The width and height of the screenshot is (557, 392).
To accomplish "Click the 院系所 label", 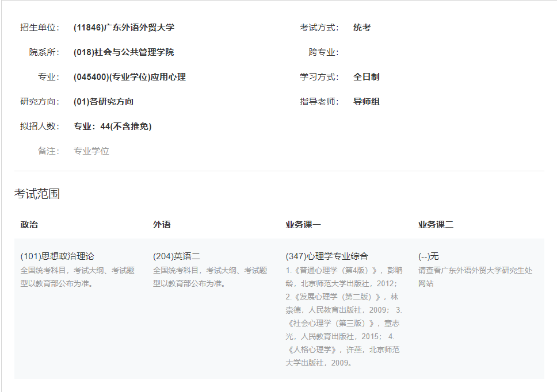I will pos(44,52).
